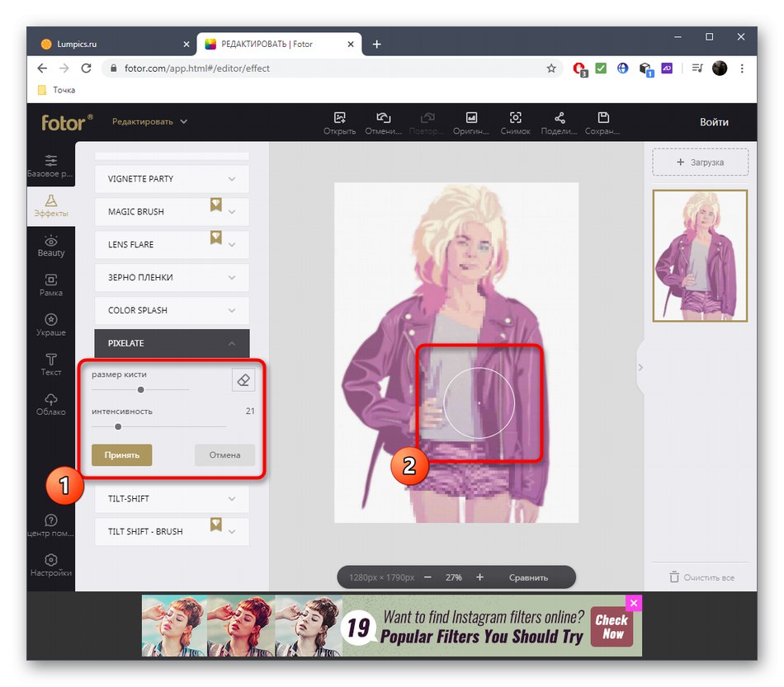Screen dimensions: 784x687
Task: Click Сравнить compare button
Action: 528,577
